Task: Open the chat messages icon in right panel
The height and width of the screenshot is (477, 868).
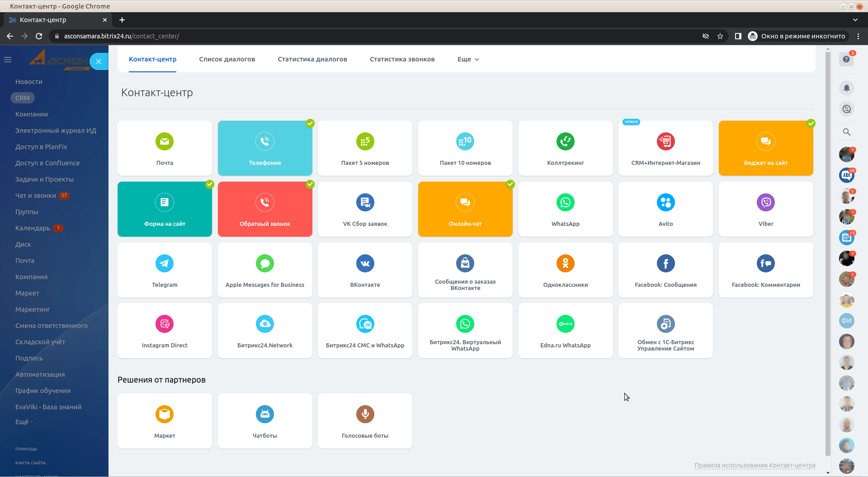Action: [846, 109]
